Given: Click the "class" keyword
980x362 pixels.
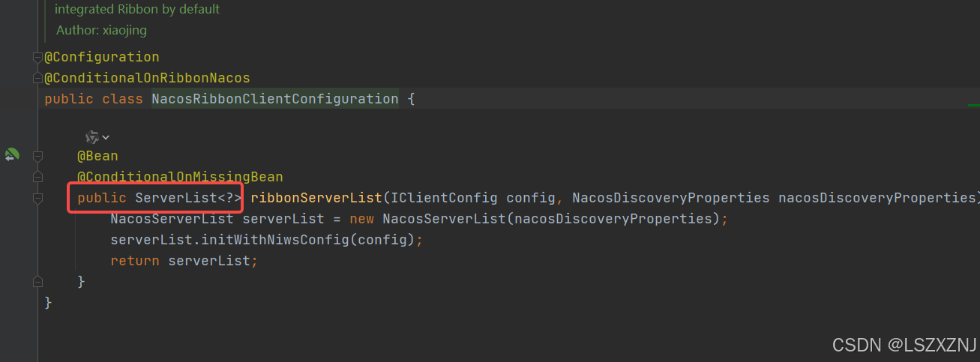Looking at the screenshot, I should point(122,99).
